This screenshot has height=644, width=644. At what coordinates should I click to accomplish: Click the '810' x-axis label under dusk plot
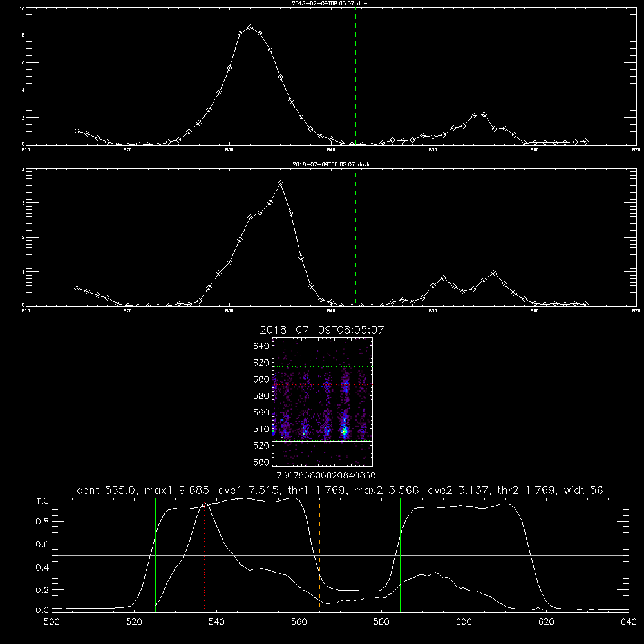pyautogui.click(x=26, y=311)
